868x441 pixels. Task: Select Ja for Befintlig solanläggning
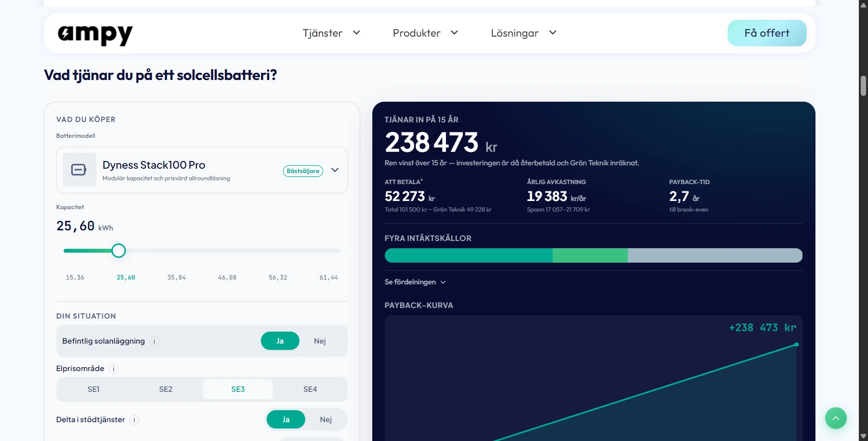[280, 341]
